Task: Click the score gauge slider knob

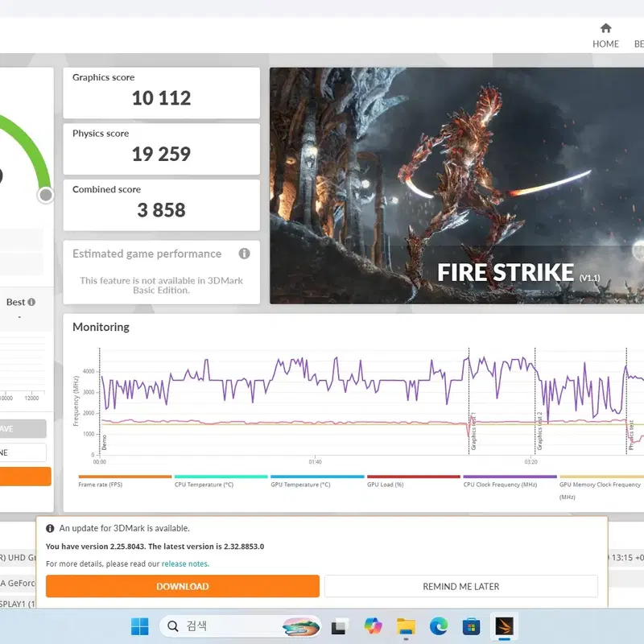Action: (46, 195)
